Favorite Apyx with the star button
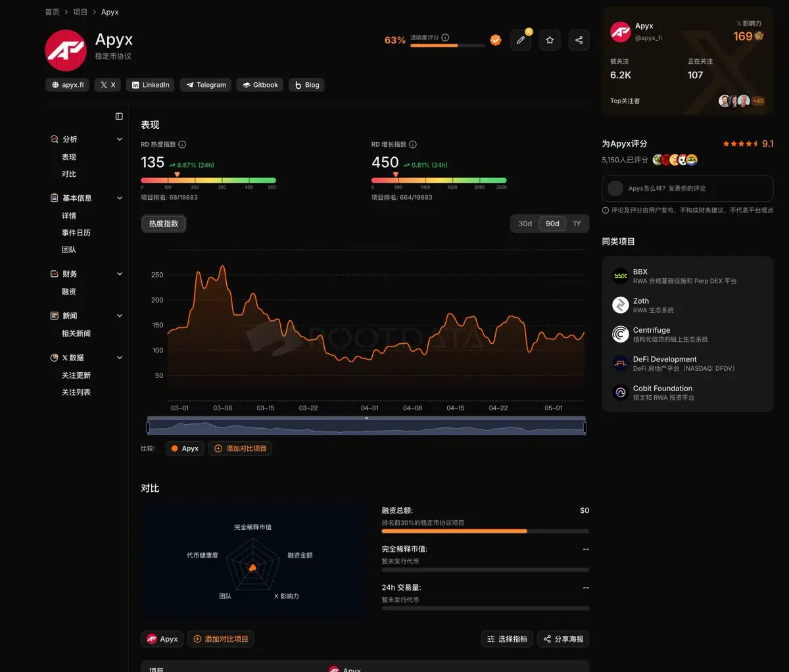The height and width of the screenshot is (672, 789). click(550, 40)
